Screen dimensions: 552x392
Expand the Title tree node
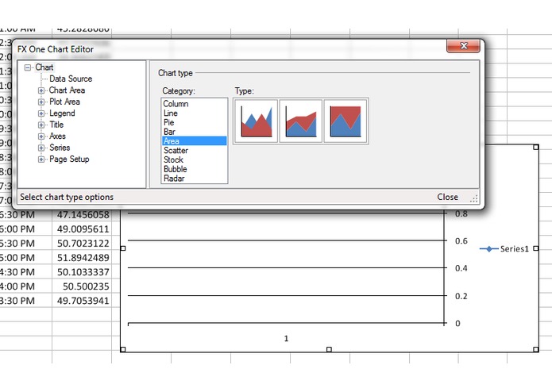pos(41,125)
